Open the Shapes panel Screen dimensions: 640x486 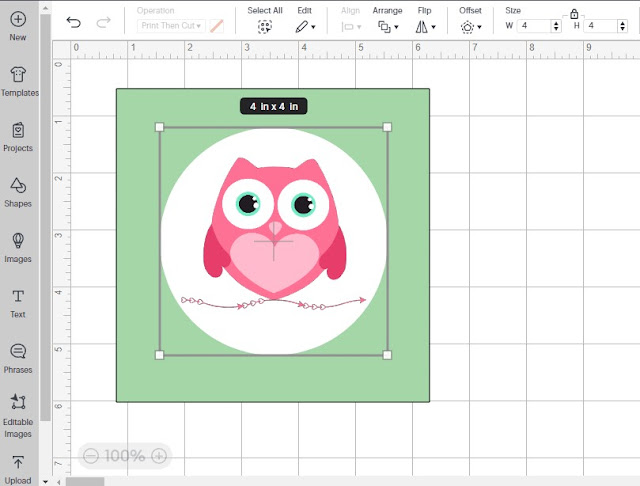pos(18,186)
